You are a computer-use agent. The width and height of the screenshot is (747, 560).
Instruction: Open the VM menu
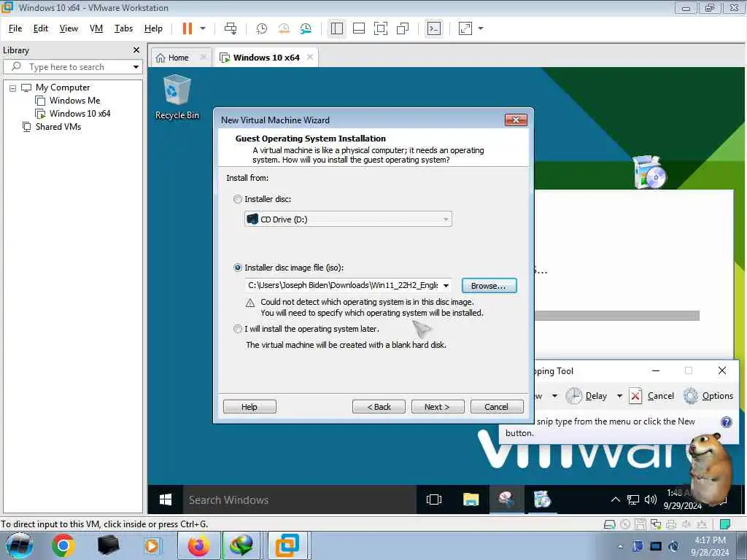click(x=96, y=28)
